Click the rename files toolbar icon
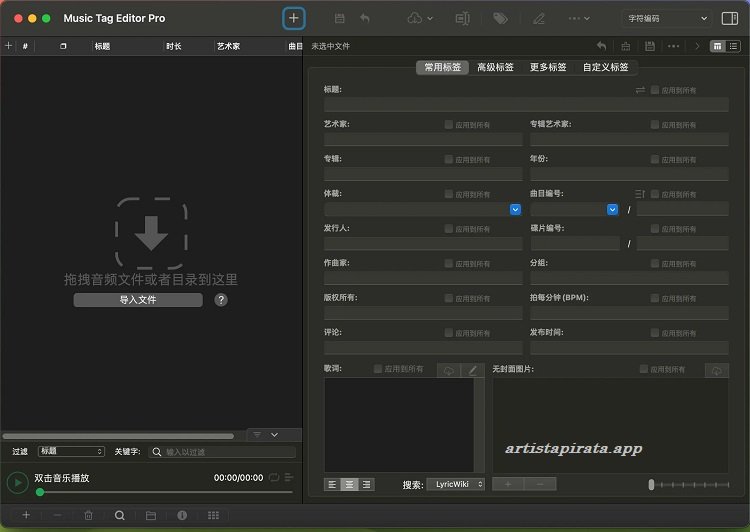This screenshot has height=532, width=750. [x=462, y=19]
